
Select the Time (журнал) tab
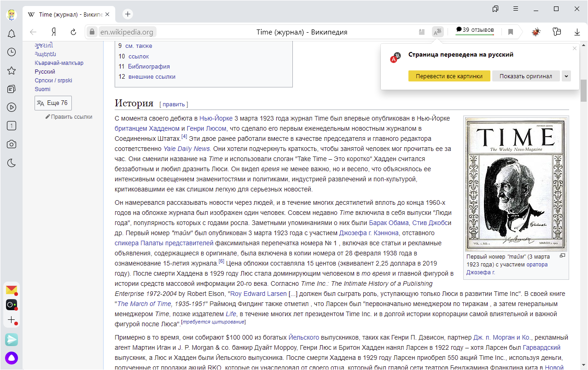[69, 14]
